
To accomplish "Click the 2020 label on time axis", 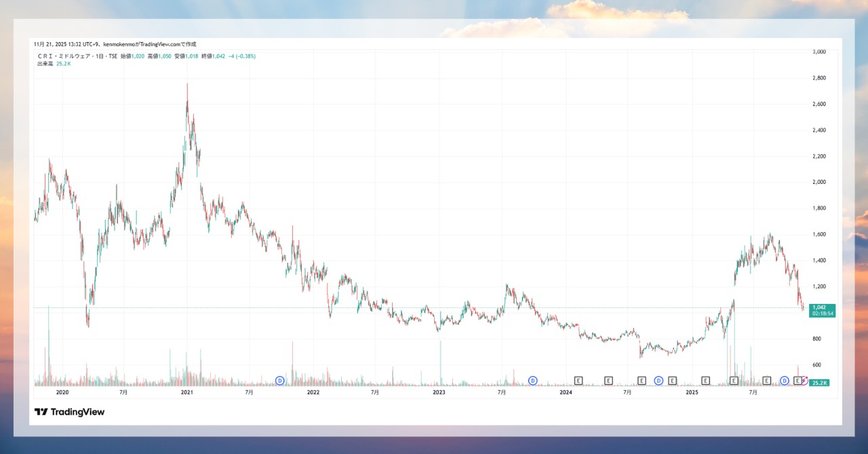I will tap(62, 392).
